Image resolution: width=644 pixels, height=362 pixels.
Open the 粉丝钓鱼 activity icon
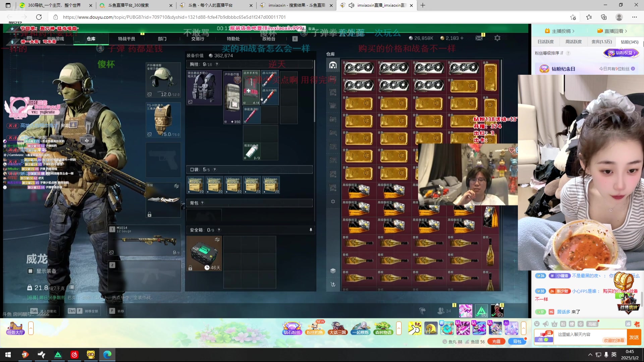315,328
